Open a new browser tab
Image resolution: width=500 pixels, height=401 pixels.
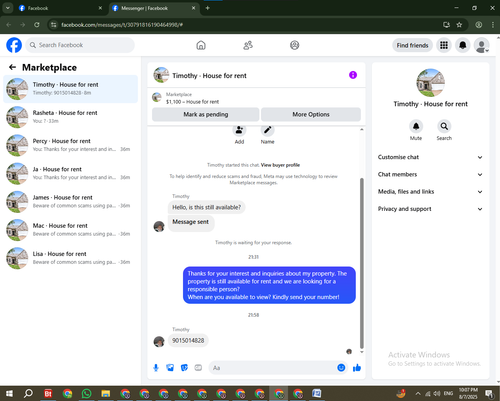click(207, 8)
